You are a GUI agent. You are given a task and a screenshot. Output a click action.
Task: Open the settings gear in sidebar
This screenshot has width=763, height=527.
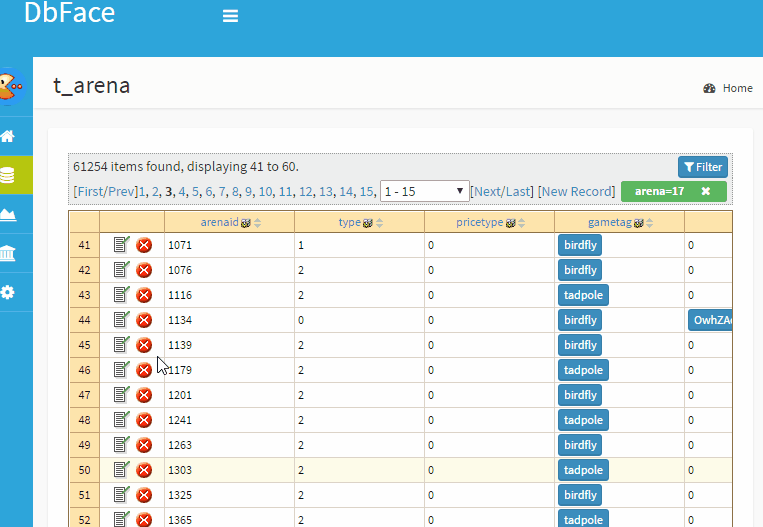tap(7, 292)
